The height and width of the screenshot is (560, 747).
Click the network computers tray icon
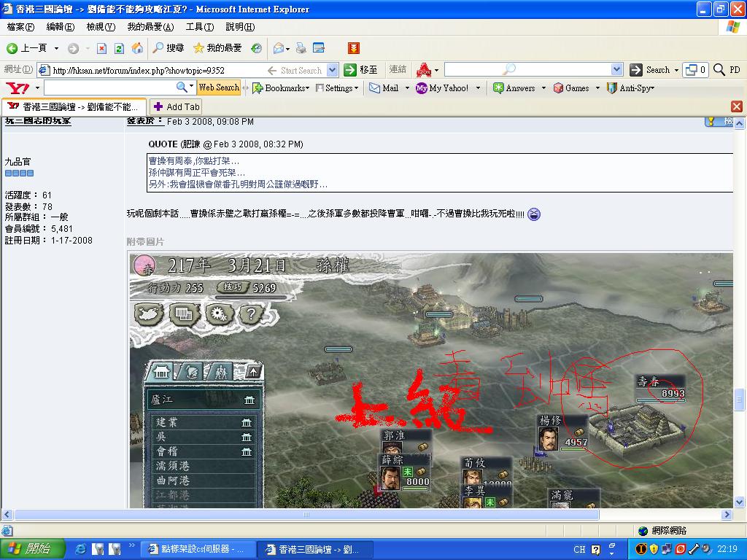(x=666, y=549)
